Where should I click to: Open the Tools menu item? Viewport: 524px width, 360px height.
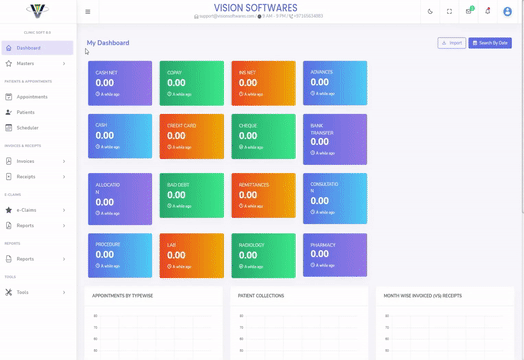pyautogui.click(x=35, y=292)
